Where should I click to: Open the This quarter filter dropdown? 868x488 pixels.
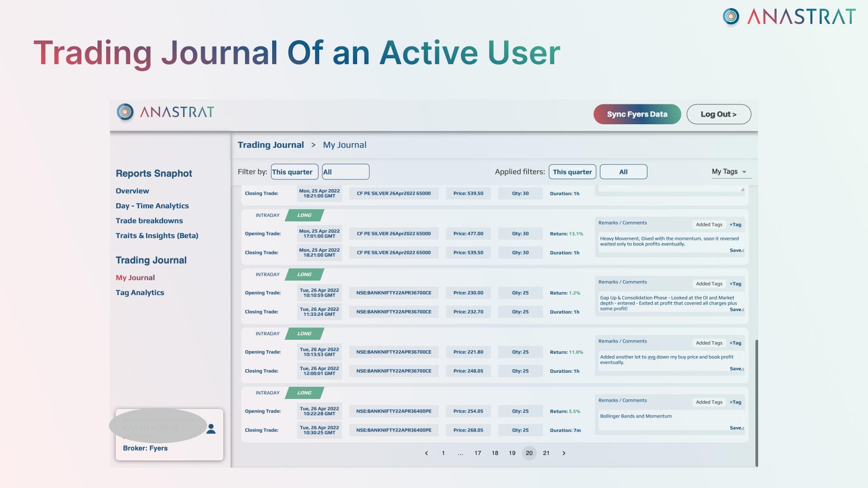pyautogui.click(x=294, y=172)
